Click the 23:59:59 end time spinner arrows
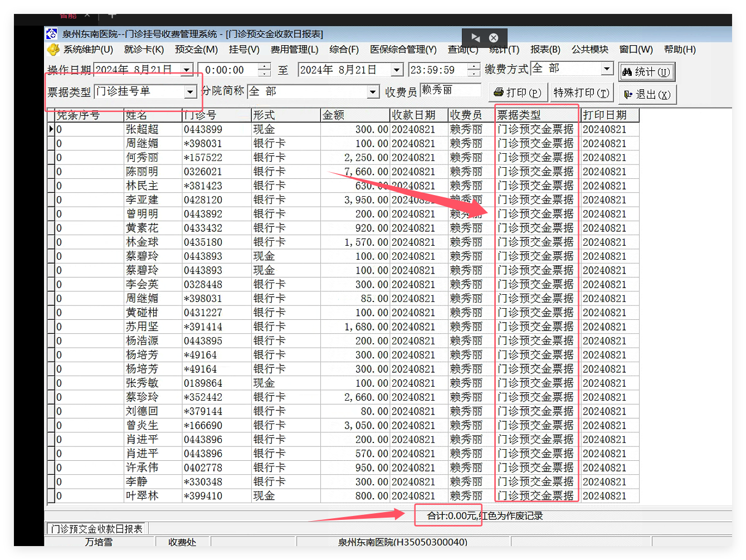 tap(474, 70)
